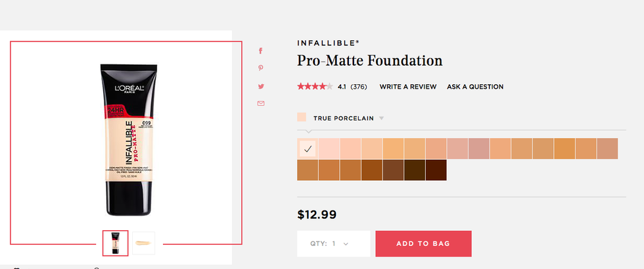Click the star rating icons
The width and height of the screenshot is (644, 269).
pos(315,86)
